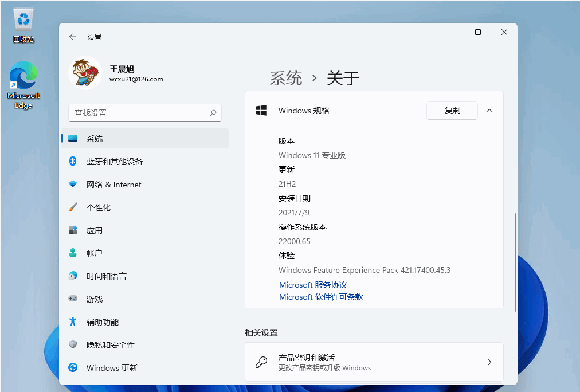The width and height of the screenshot is (580, 392).
Task: Click the Windows logo in Windows 规格 header
Action: [261, 110]
